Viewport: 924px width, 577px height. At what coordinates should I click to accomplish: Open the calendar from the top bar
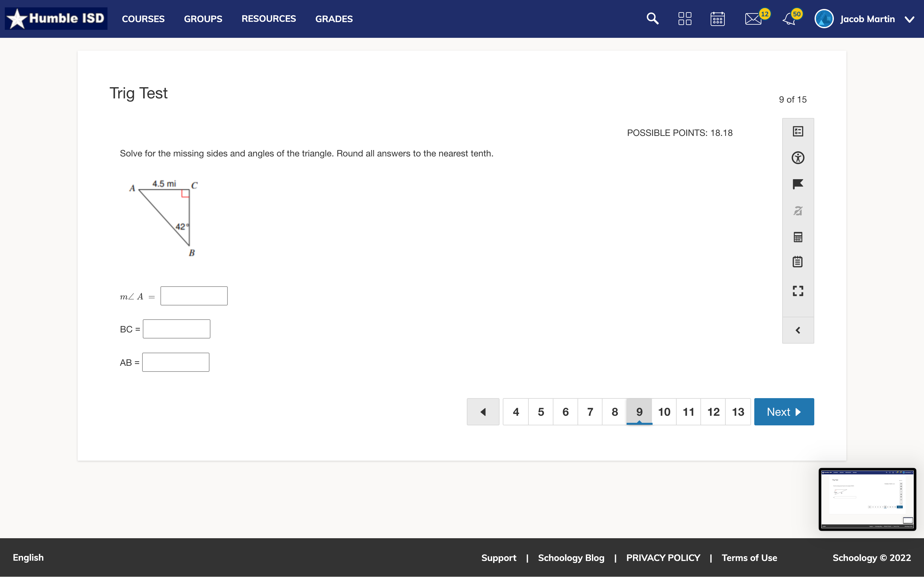[x=718, y=18]
